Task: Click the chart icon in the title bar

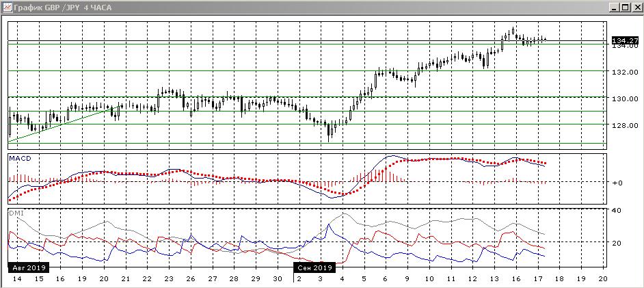Action: pyautogui.click(x=6, y=7)
